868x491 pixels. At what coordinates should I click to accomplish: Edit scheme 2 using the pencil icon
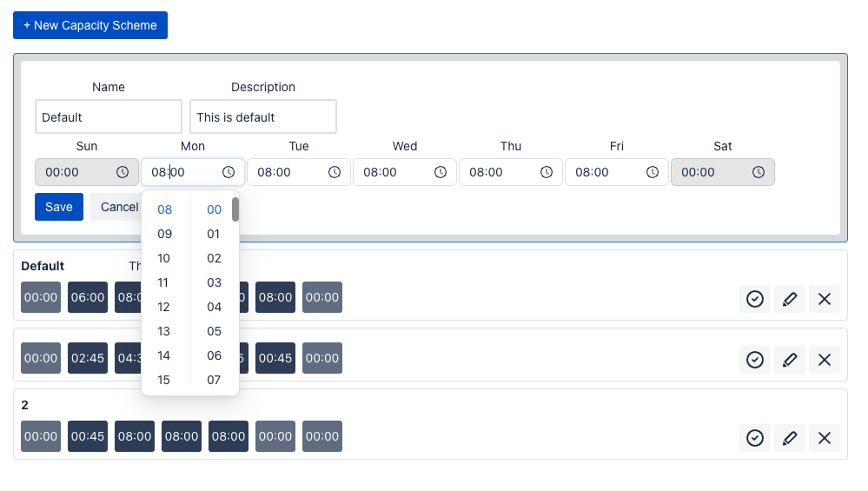790,438
